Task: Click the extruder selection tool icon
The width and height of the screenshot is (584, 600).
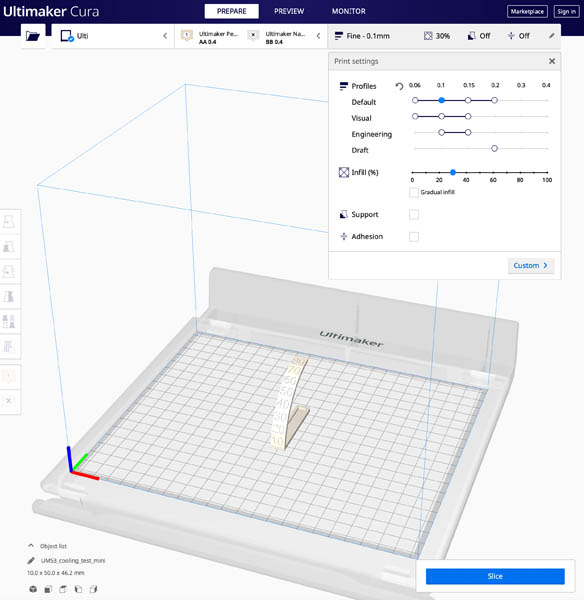Action: (9, 376)
